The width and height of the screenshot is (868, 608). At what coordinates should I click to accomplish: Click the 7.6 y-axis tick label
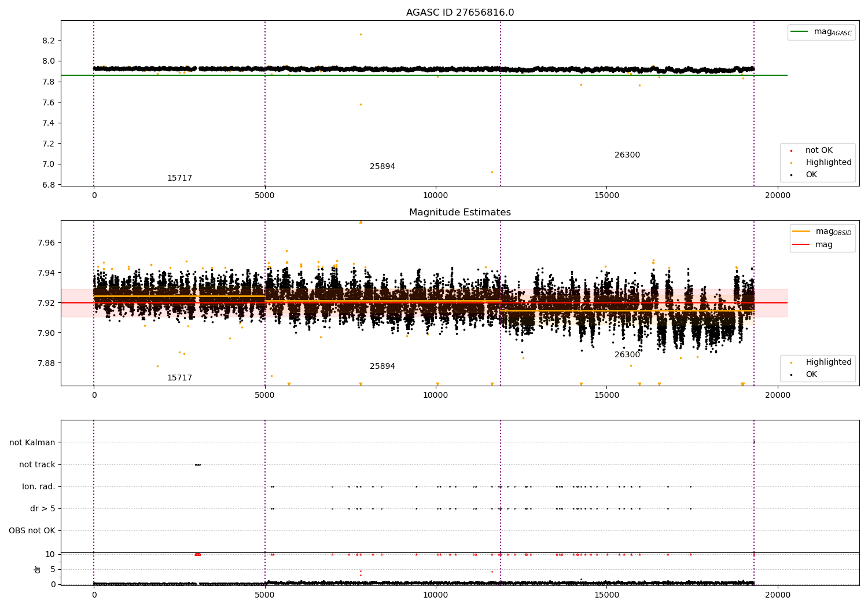click(x=49, y=102)
